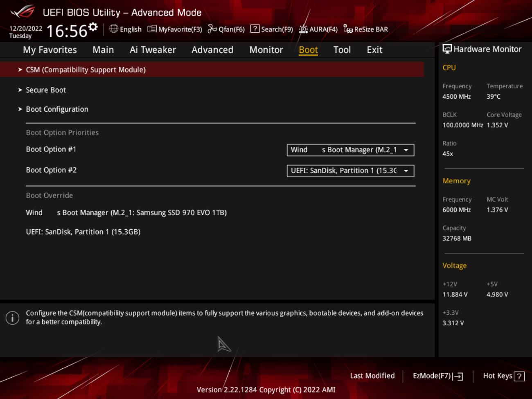Image resolution: width=532 pixels, height=399 pixels.
Task: Click +3.3V reading 3.312 V
Action: pos(453,323)
